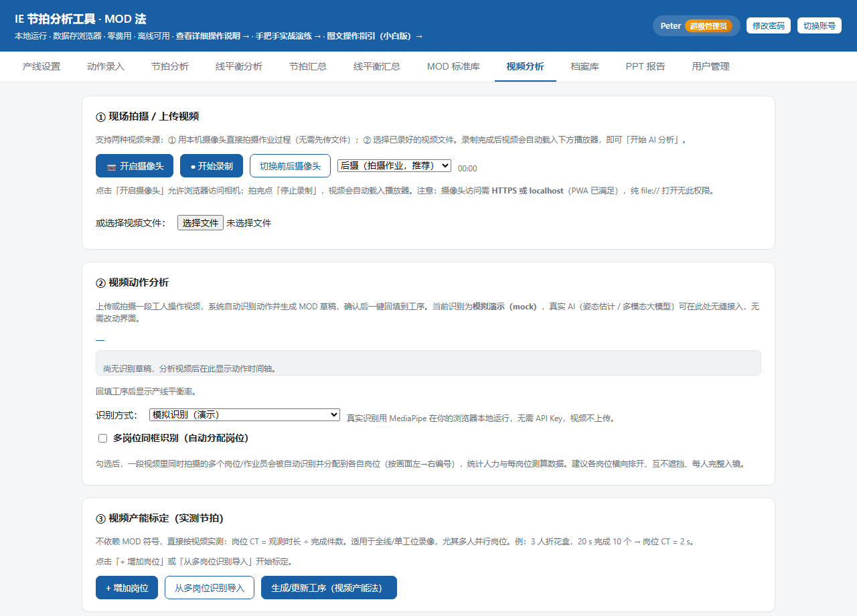Image resolution: width=857 pixels, height=616 pixels.
Task: Open the MOD 标准库 tab
Action: [x=453, y=66]
